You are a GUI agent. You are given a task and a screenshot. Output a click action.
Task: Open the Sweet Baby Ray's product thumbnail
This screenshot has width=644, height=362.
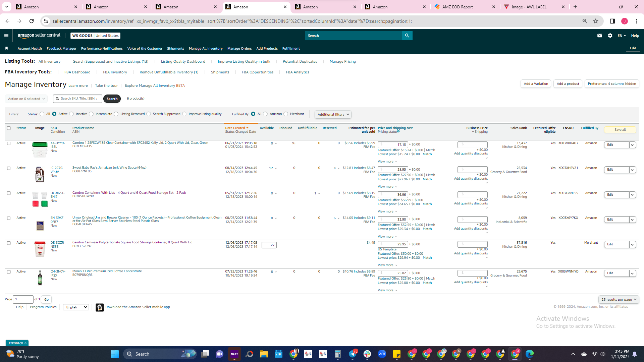point(40,175)
